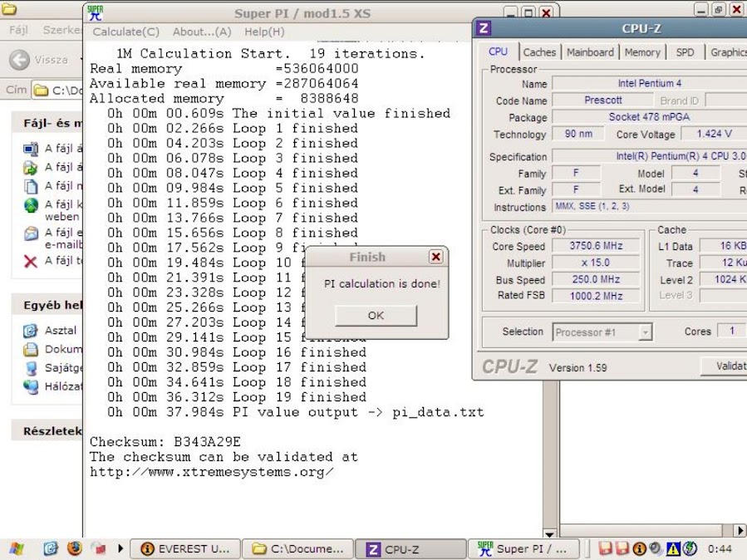The height and width of the screenshot is (560, 747).
Task: Open Asztal via its desktop icon
Action: pyautogui.click(x=31, y=331)
